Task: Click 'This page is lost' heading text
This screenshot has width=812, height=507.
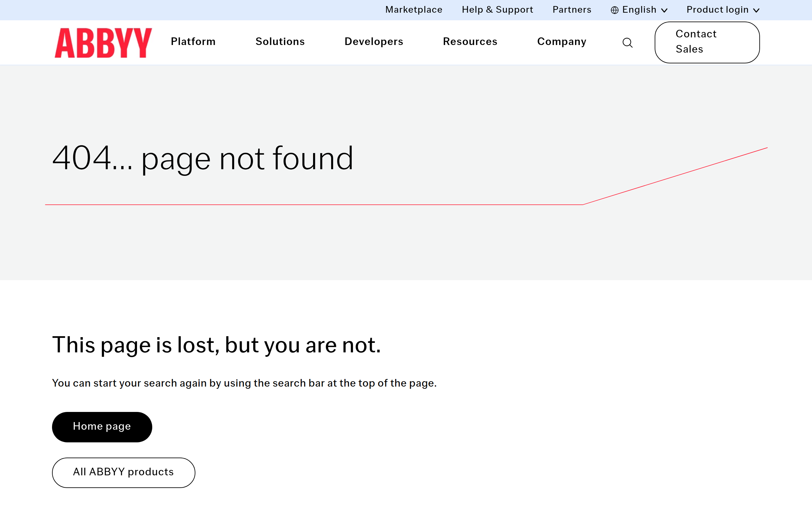Action: tap(216, 345)
